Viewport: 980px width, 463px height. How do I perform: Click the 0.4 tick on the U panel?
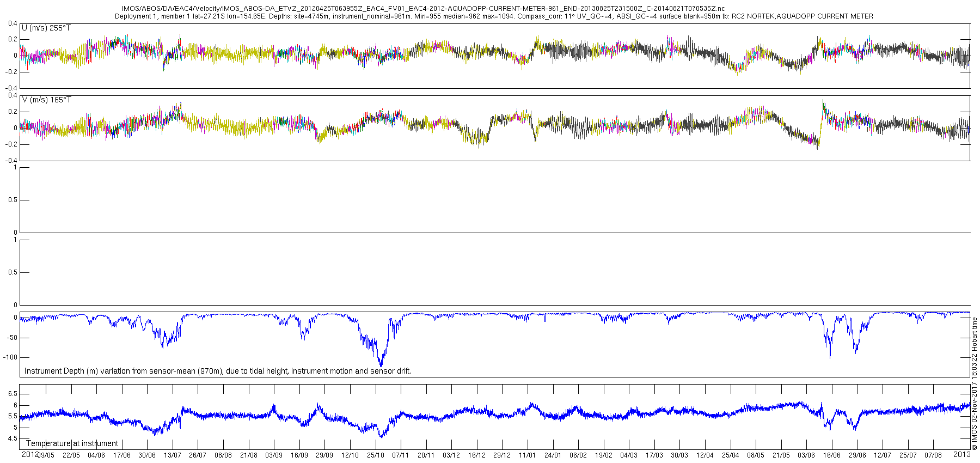13,23
